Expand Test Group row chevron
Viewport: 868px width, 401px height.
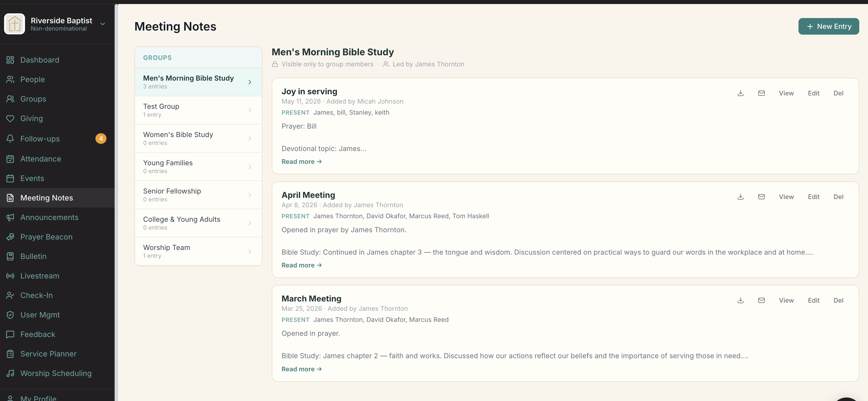[250, 111]
